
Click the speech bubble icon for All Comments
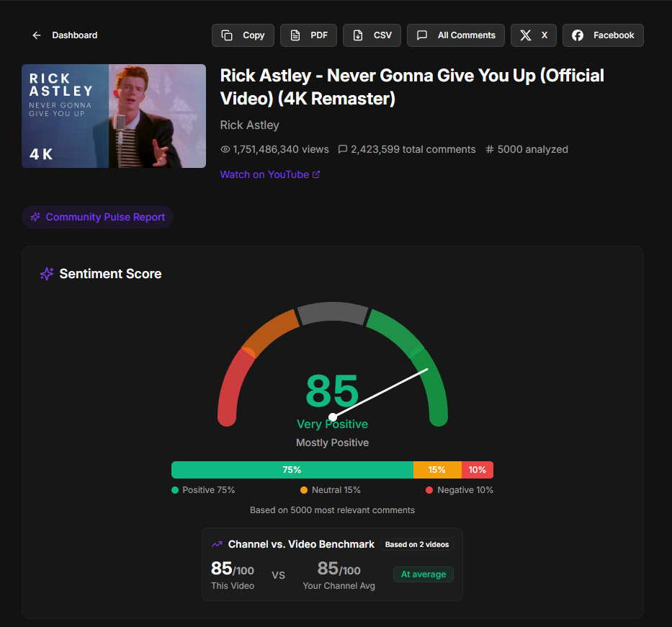422,35
